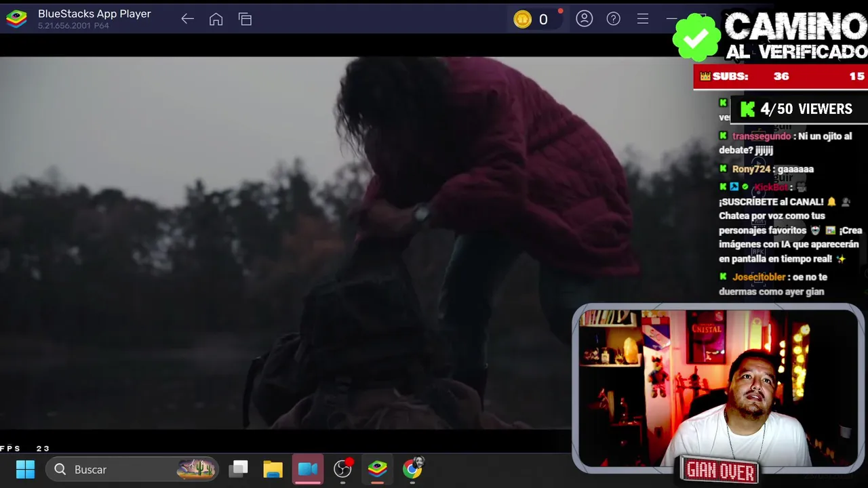The image size is (868, 488).
Task: Open the cactus search highlight image
Action: tap(196, 468)
